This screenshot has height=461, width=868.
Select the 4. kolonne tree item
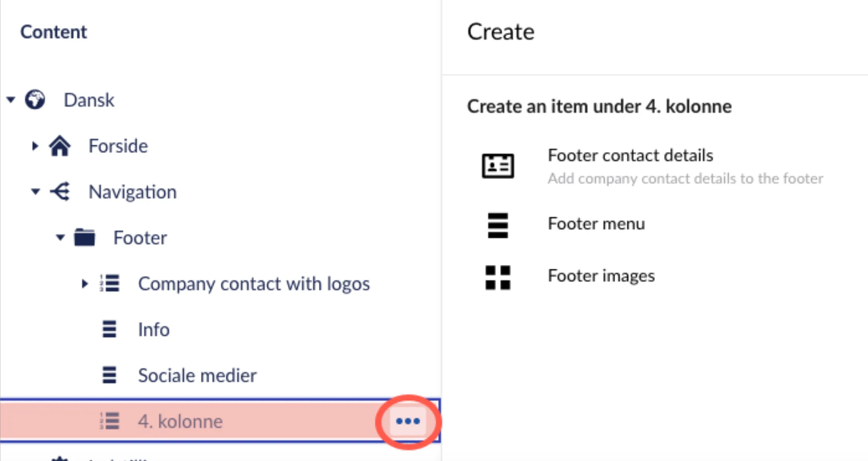[x=180, y=421]
